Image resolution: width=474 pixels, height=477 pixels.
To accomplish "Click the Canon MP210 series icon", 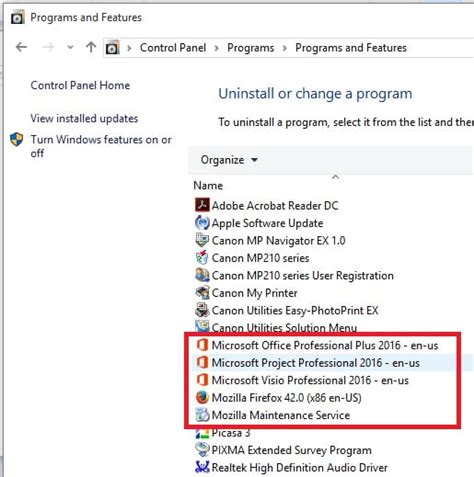I will (202, 257).
